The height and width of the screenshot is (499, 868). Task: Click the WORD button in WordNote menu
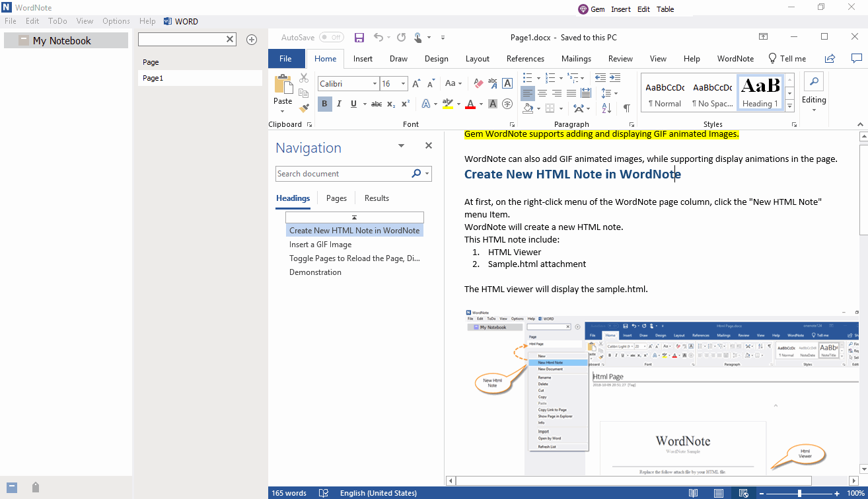pos(180,21)
